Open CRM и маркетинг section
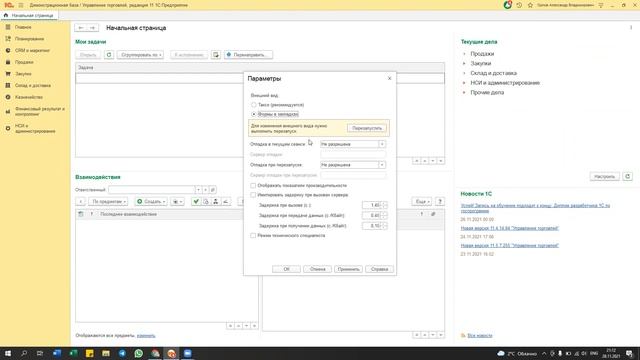Viewport: 640px width, 360px height. [x=32, y=50]
